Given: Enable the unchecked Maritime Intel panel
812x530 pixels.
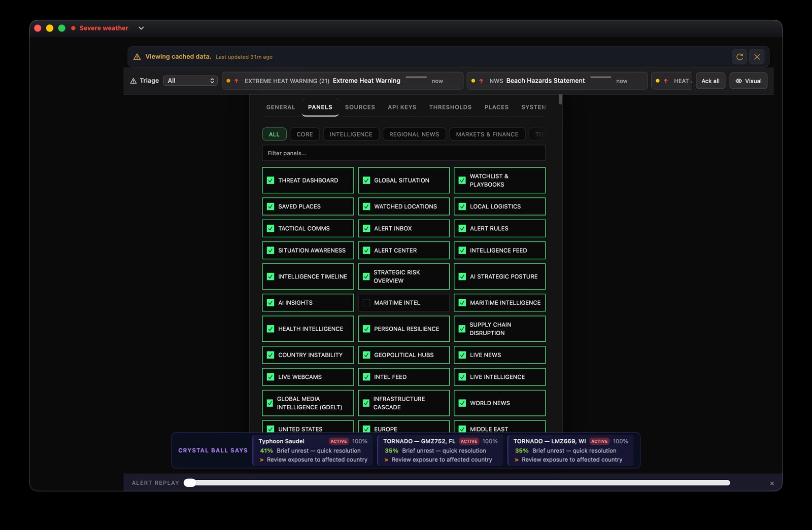Looking at the screenshot, I should 366,303.
